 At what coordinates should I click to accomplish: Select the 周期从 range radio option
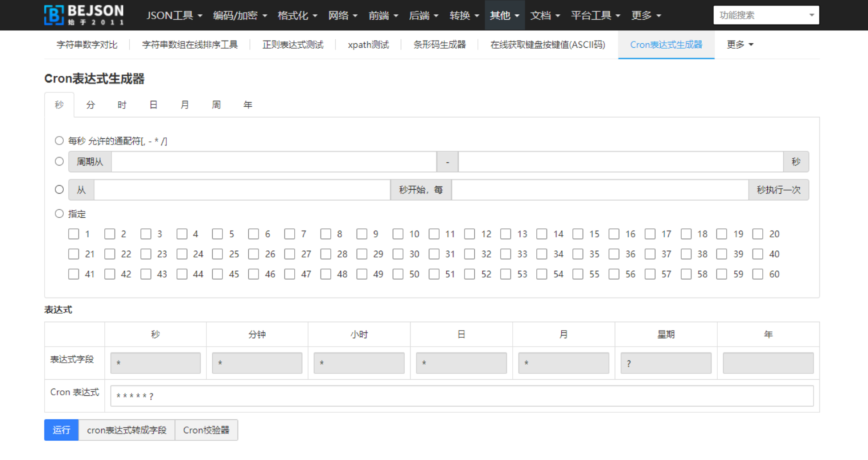click(x=59, y=162)
